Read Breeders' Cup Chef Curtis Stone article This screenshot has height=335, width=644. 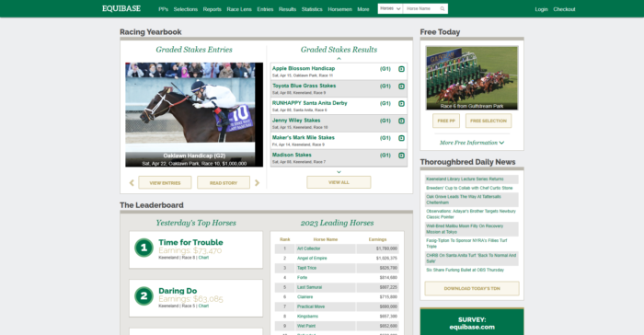pyautogui.click(x=469, y=188)
